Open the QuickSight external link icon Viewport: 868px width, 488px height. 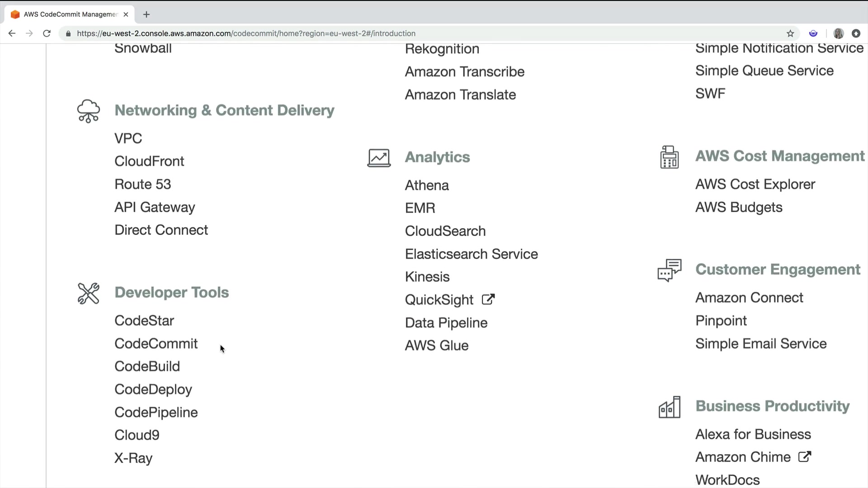pyautogui.click(x=488, y=299)
